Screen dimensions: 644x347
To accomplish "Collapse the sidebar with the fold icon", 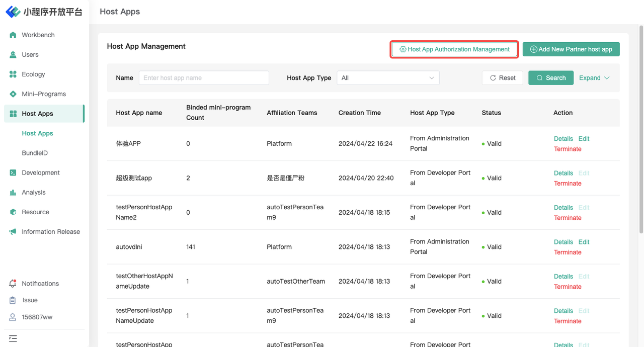I will click(13, 338).
